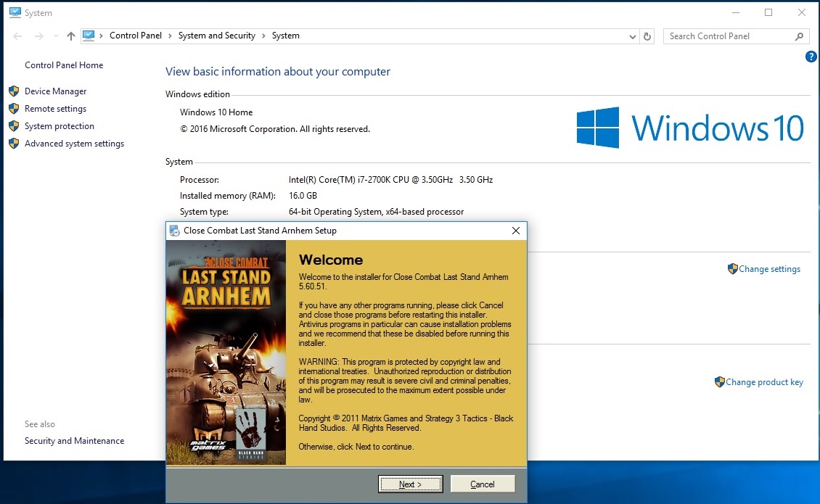820x504 pixels.
Task: Open Remote settings link
Action: [55, 109]
